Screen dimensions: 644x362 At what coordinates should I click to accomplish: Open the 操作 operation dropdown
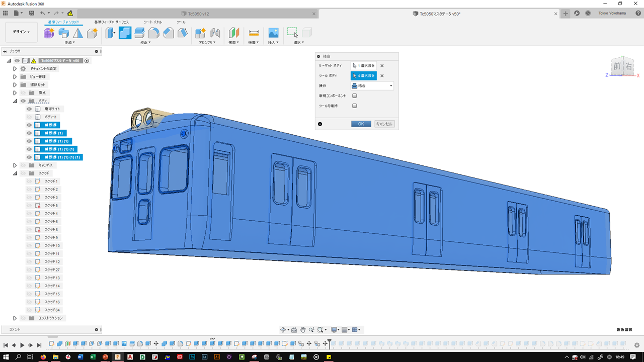tap(372, 86)
